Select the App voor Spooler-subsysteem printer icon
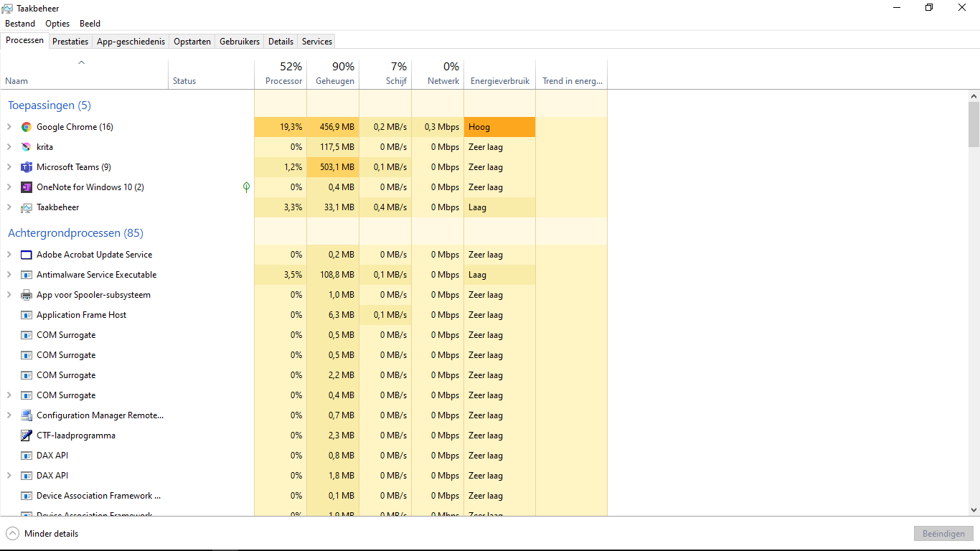Screen dimensions: 980x551 (x=27, y=295)
